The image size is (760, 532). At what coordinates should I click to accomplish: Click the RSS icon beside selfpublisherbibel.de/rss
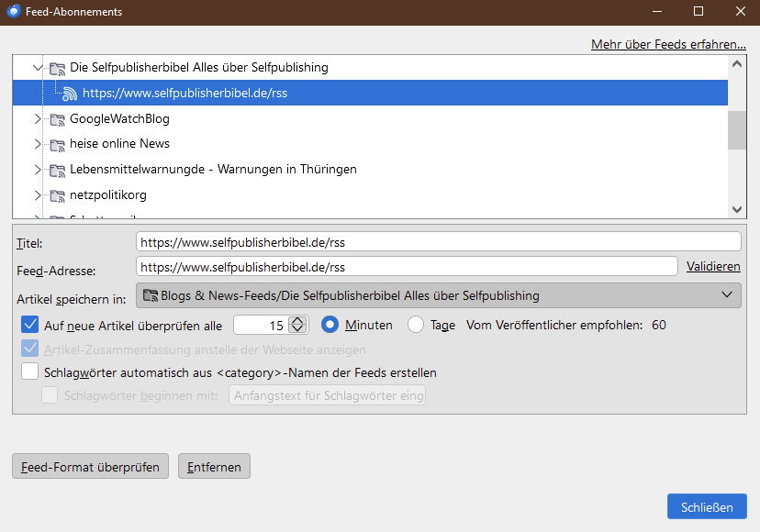(x=70, y=93)
